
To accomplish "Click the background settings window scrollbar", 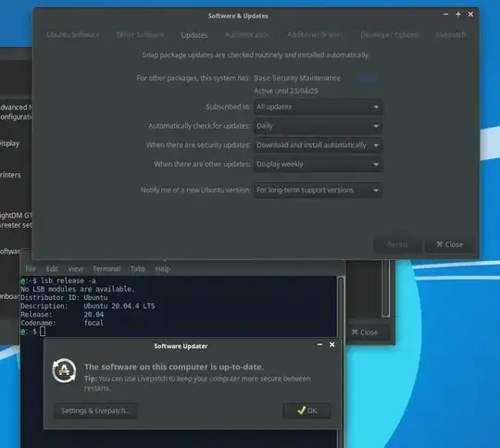I will pyautogui.click(x=386, y=289).
